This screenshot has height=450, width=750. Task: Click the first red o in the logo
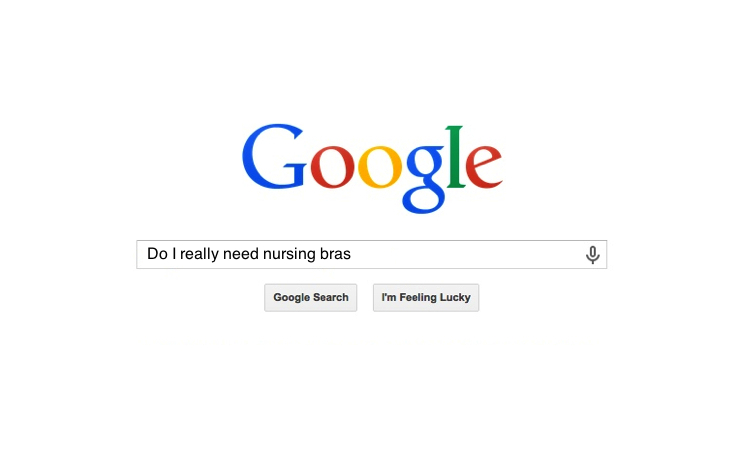[332, 166]
